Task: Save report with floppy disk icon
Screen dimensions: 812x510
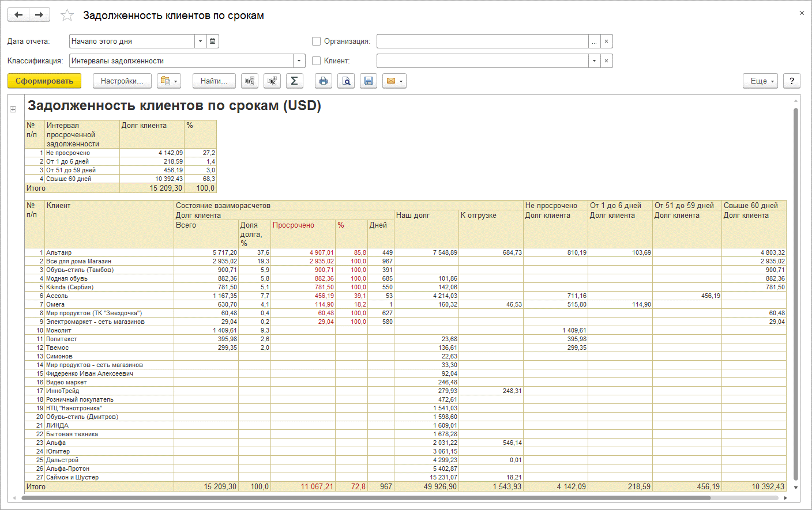Action: coord(368,81)
